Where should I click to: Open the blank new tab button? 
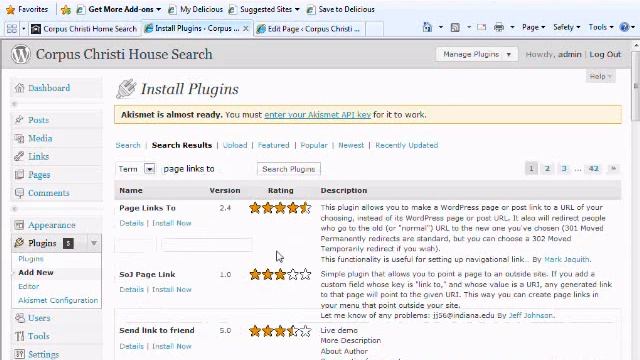point(374,29)
